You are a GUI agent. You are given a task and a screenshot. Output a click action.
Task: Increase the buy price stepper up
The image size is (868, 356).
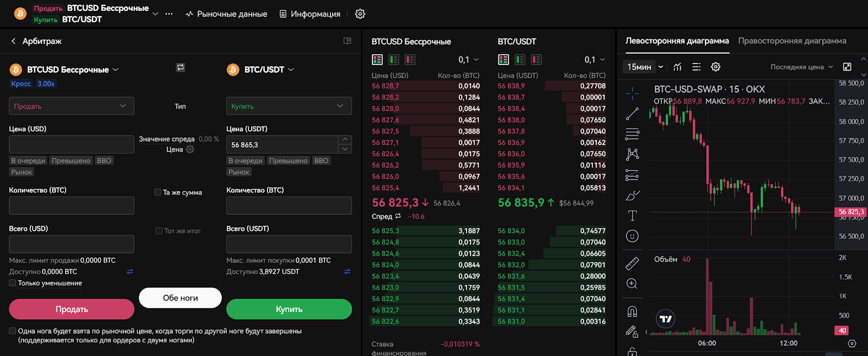click(345, 140)
